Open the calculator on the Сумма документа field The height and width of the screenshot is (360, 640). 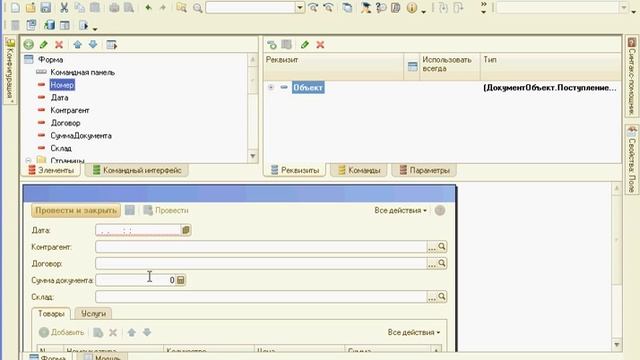point(181,280)
